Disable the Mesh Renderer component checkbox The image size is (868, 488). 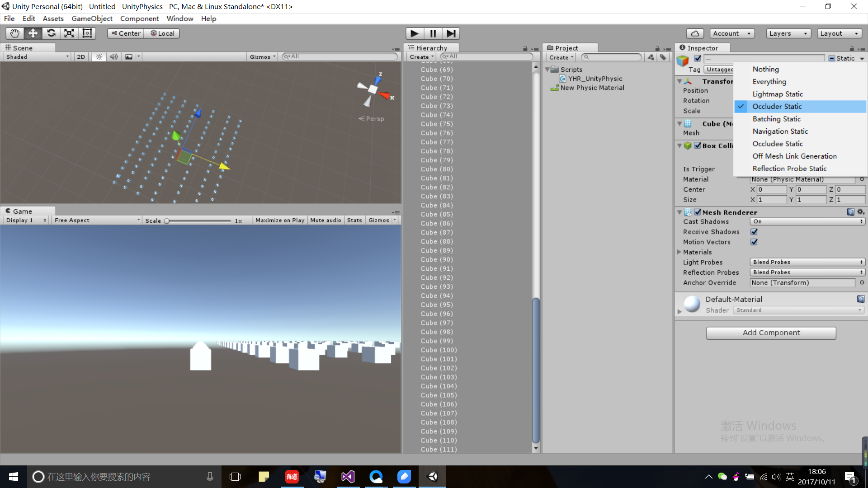[698, 212]
